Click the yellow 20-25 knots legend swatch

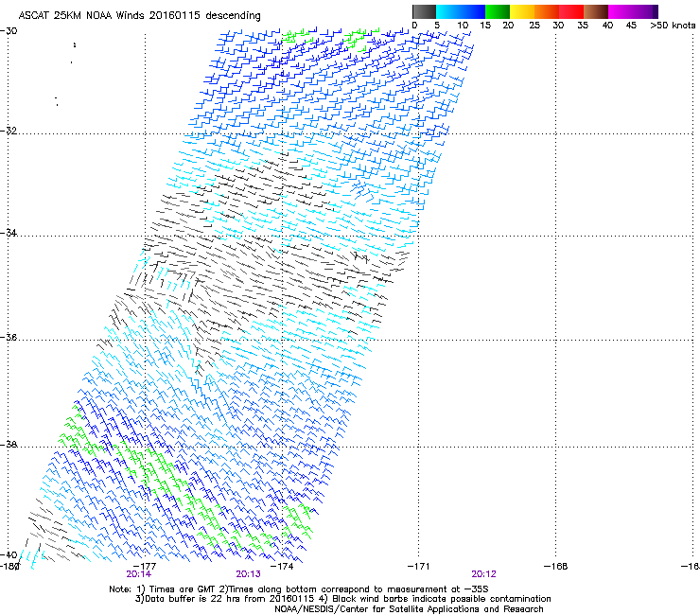click(x=522, y=11)
